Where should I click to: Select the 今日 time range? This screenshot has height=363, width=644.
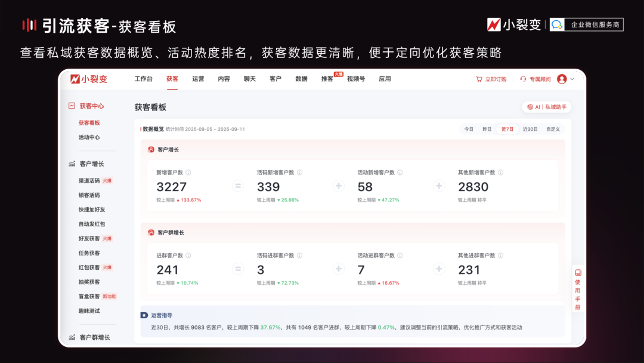pos(469,128)
